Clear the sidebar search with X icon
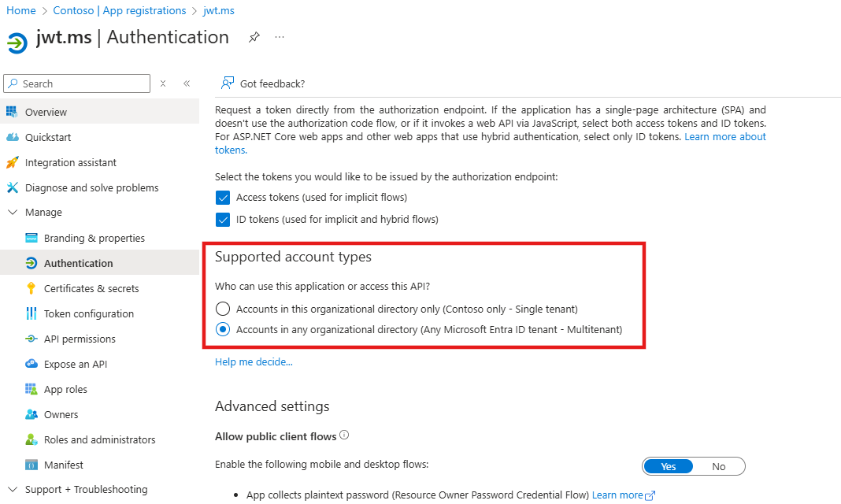The height and width of the screenshot is (504, 841). click(163, 83)
